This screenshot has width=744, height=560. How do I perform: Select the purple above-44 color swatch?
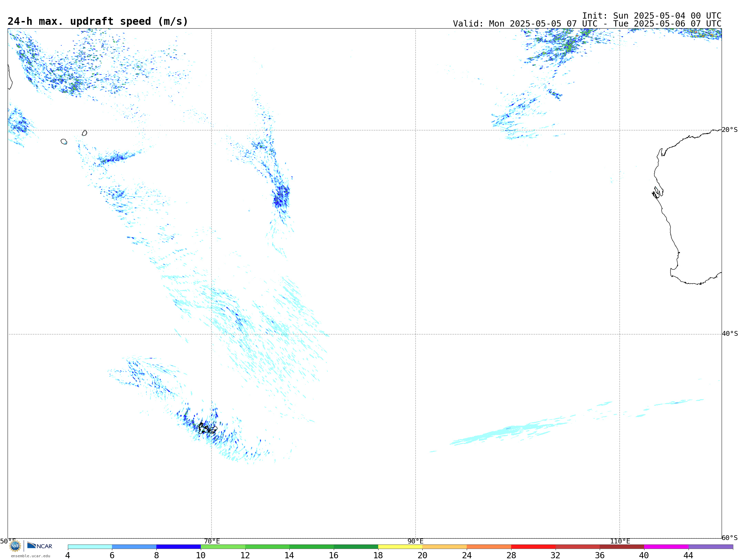(x=711, y=547)
